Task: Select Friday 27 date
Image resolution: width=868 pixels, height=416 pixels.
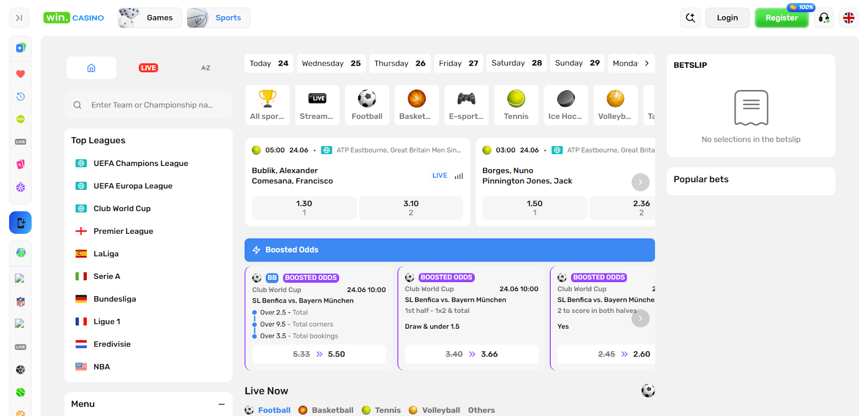Action: point(458,63)
